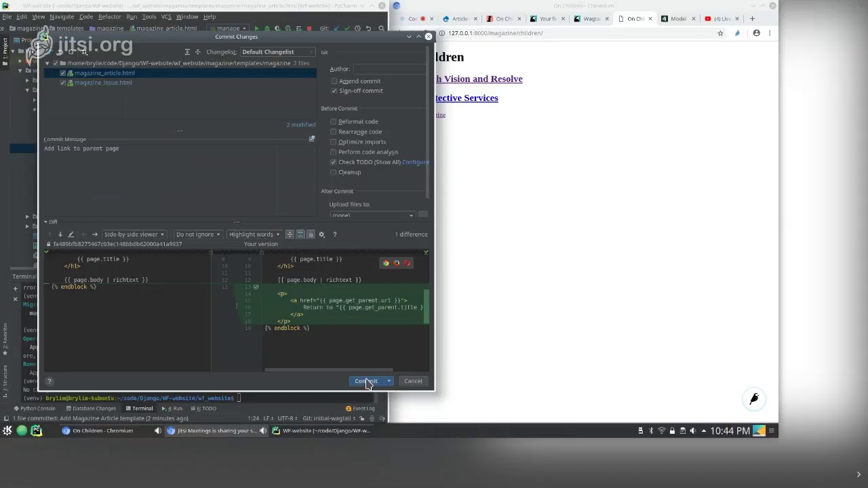Toggle the Amend commit checkbox
Image resolution: width=868 pixels, height=488 pixels.
pos(334,81)
